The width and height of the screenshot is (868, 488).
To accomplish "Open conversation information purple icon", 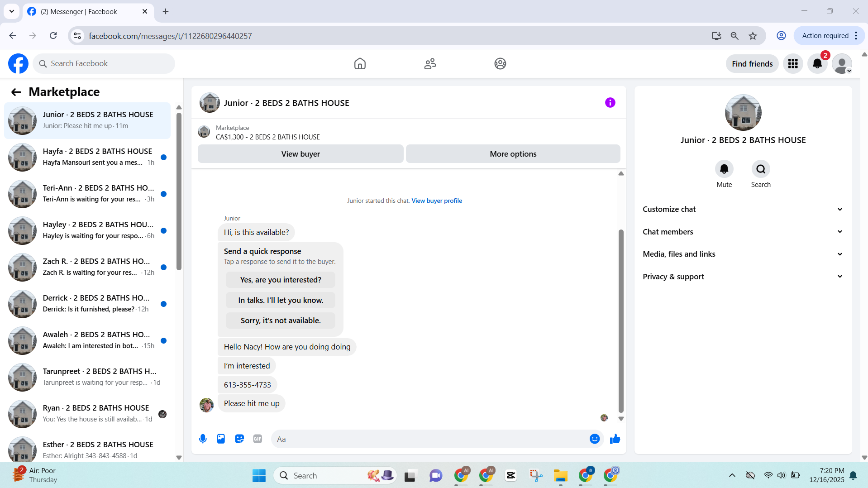I will pyautogui.click(x=610, y=103).
